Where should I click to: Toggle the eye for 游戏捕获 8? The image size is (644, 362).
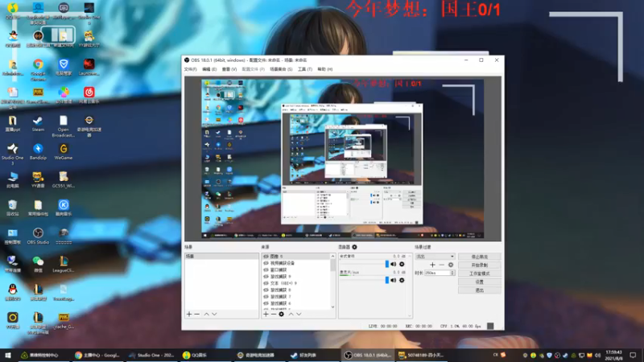point(266,290)
